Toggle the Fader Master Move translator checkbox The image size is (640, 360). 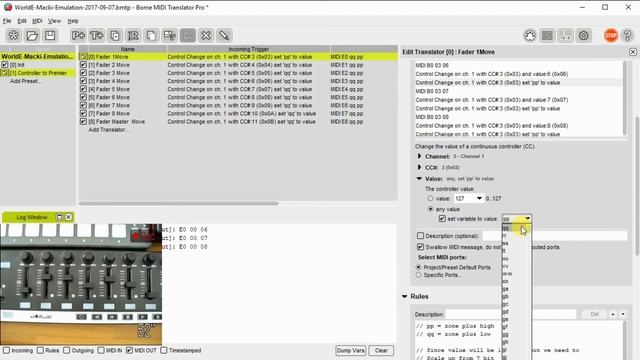83,121
